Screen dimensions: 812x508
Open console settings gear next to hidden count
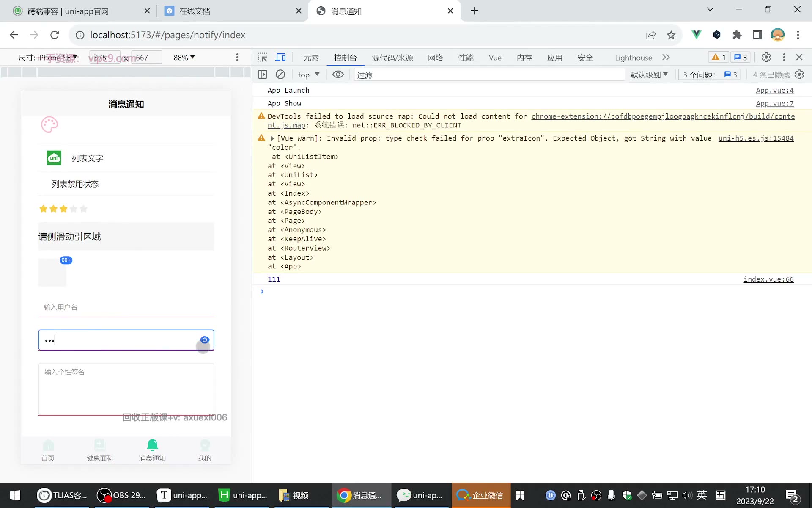click(799, 75)
